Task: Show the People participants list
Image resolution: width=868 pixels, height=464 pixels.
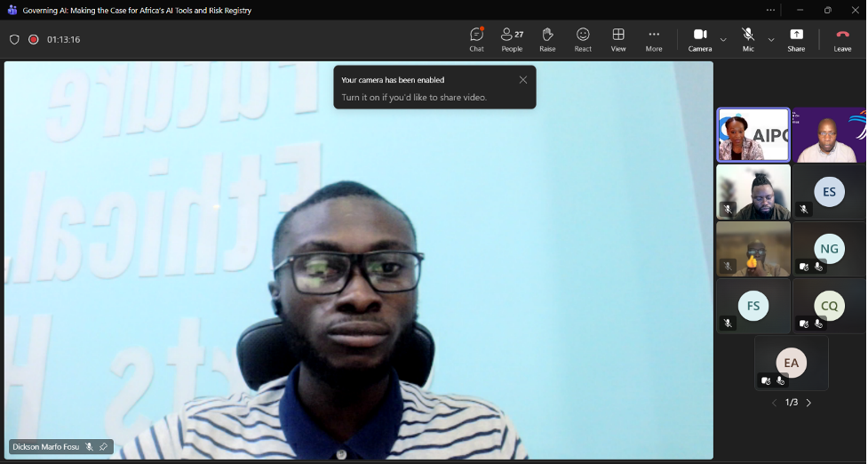Action: coord(512,39)
